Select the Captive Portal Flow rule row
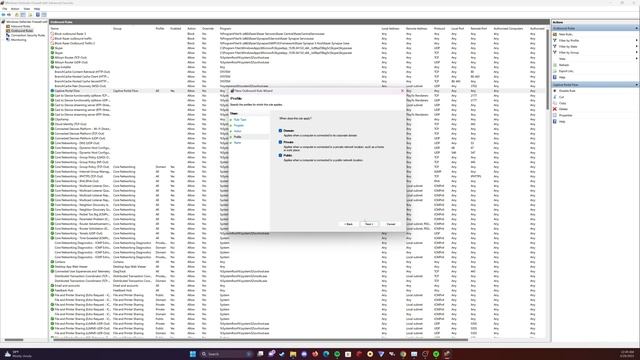The width and height of the screenshot is (640, 360). pyautogui.click(x=297, y=91)
